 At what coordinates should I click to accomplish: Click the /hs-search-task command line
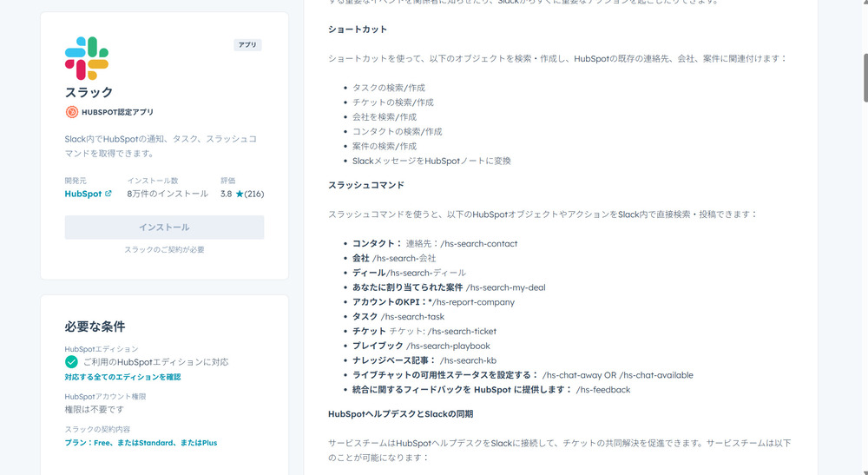(398, 317)
